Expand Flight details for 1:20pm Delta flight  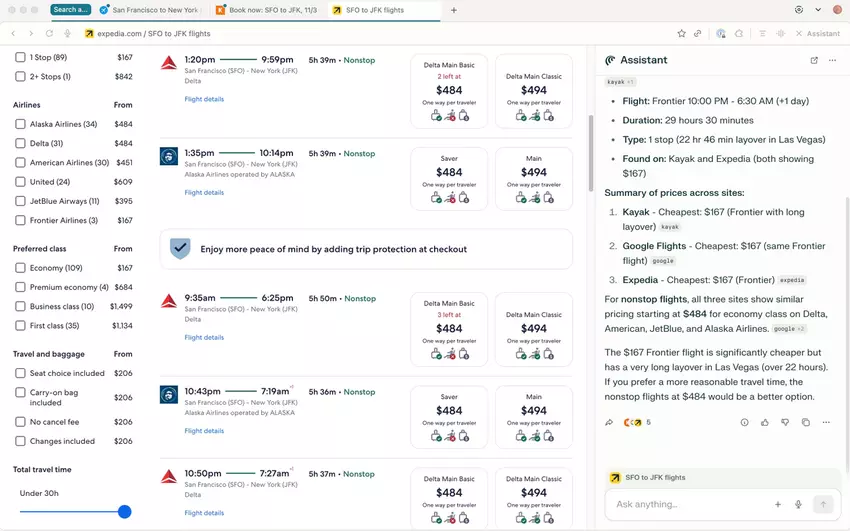point(204,99)
